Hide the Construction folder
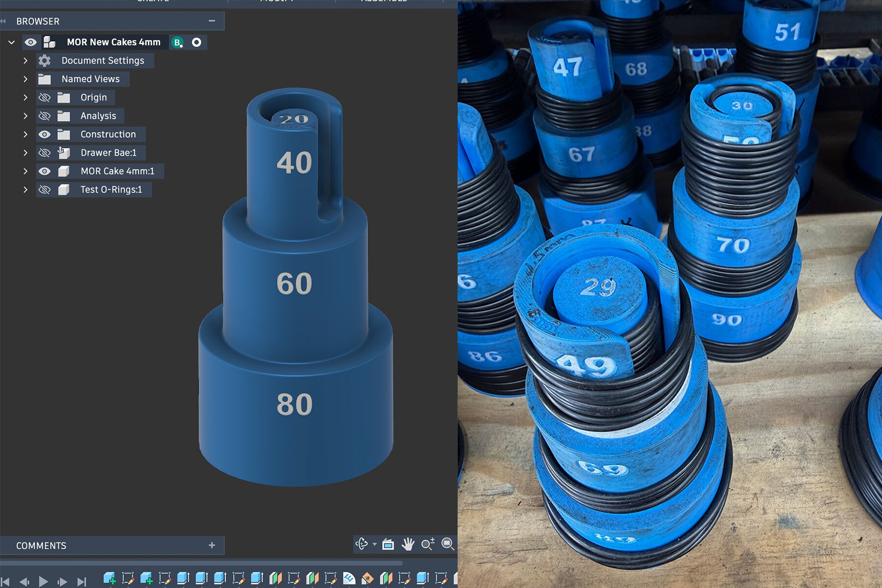 [45, 134]
